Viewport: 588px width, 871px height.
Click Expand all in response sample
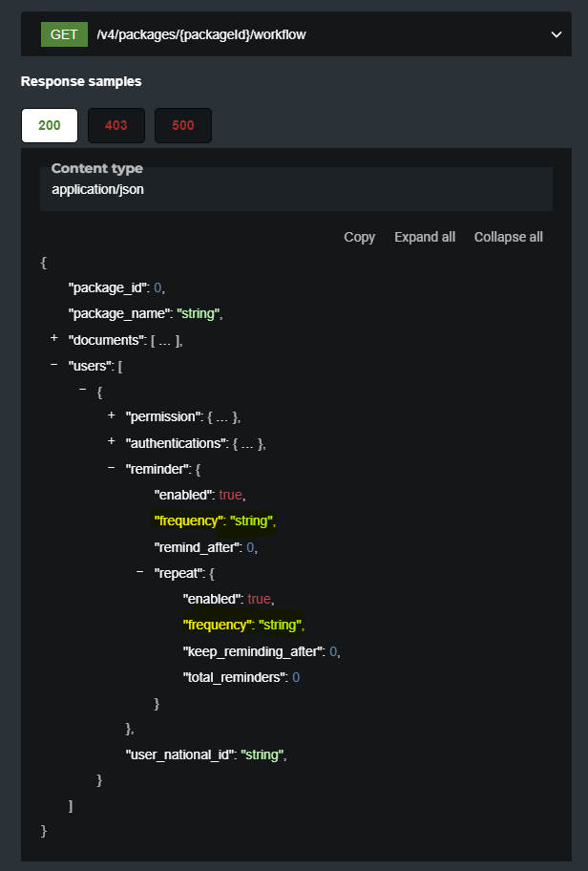(425, 237)
